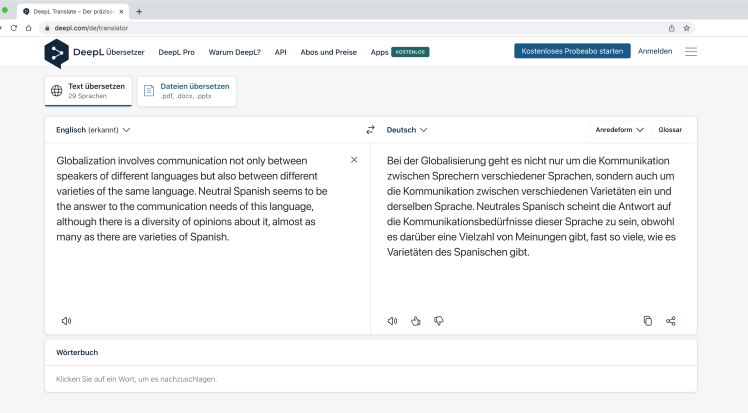Go to Abos und Preise page

[328, 52]
